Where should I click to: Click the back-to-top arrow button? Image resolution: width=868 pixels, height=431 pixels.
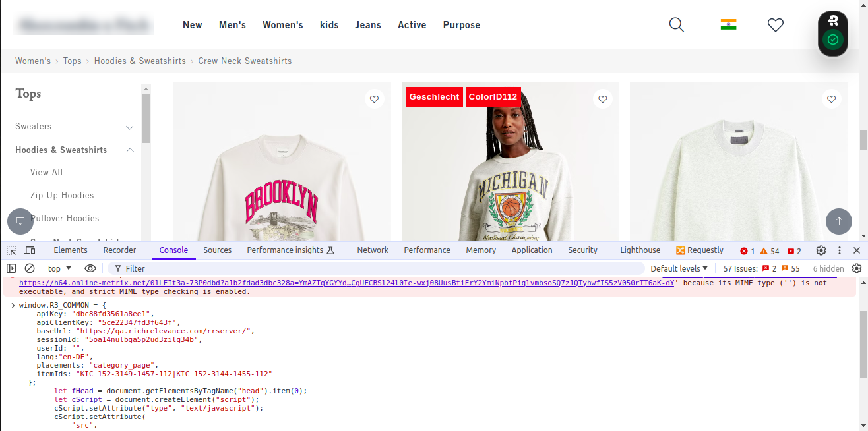click(839, 221)
